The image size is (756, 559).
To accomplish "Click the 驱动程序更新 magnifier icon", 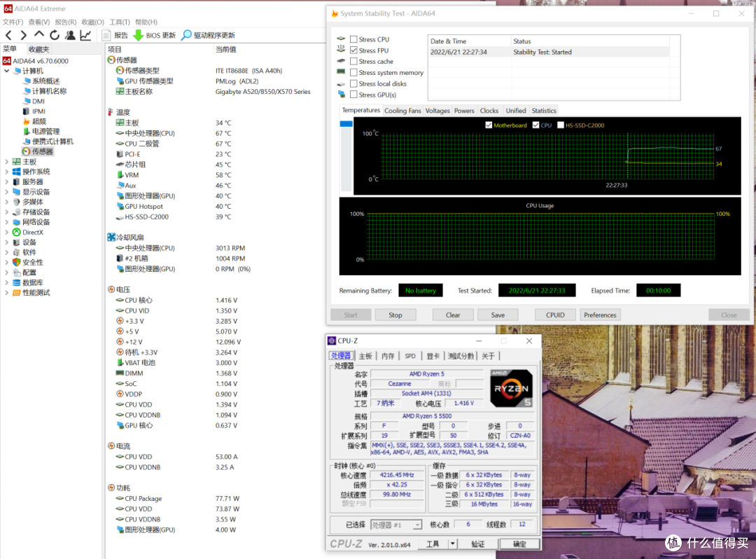I will pos(186,35).
